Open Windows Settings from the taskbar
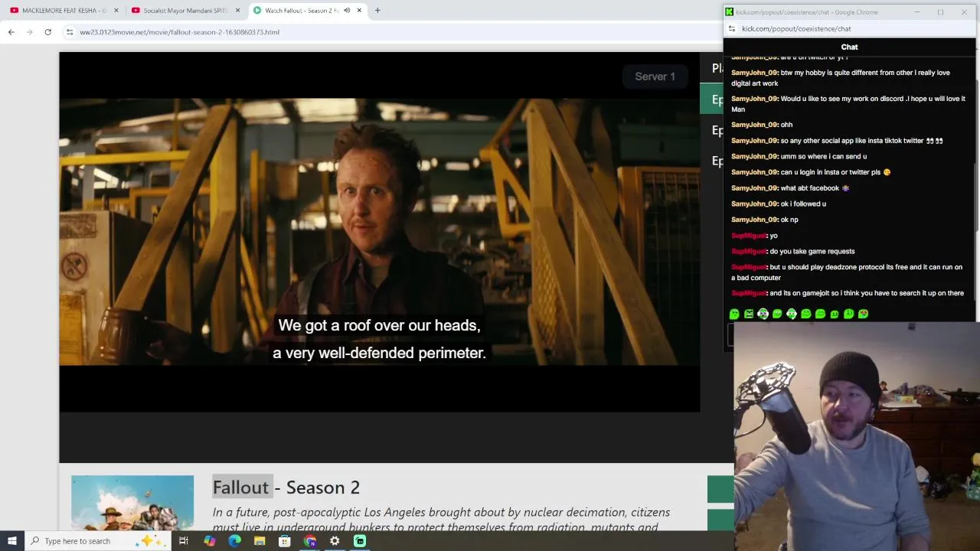This screenshot has width=980, height=551. pos(335,541)
